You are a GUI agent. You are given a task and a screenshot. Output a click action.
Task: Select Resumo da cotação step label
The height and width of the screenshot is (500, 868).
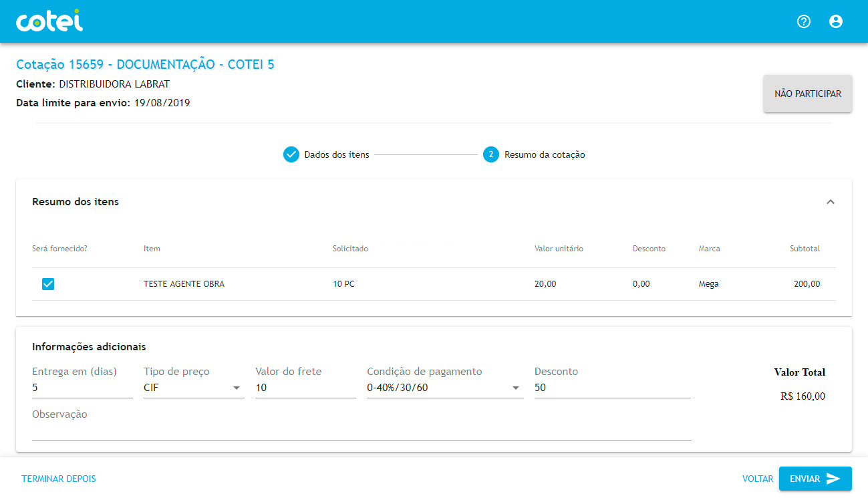click(x=545, y=154)
